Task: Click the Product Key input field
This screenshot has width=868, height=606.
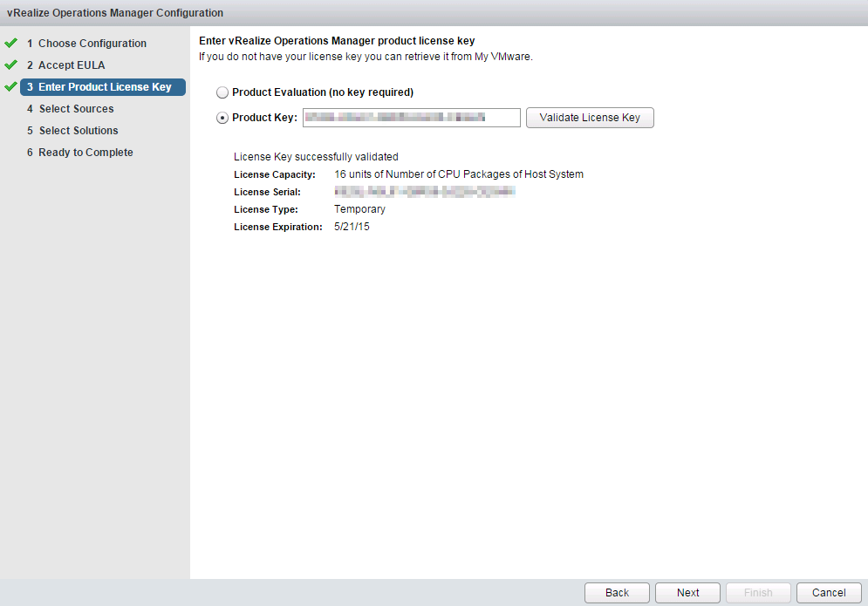Action: [411, 118]
